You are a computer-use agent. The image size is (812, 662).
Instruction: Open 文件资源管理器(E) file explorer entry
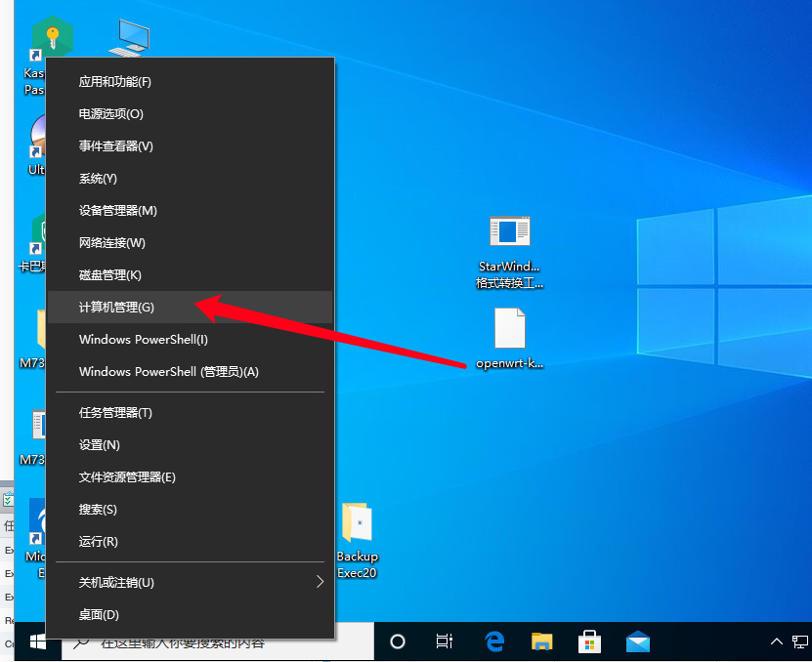click(x=191, y=477)
